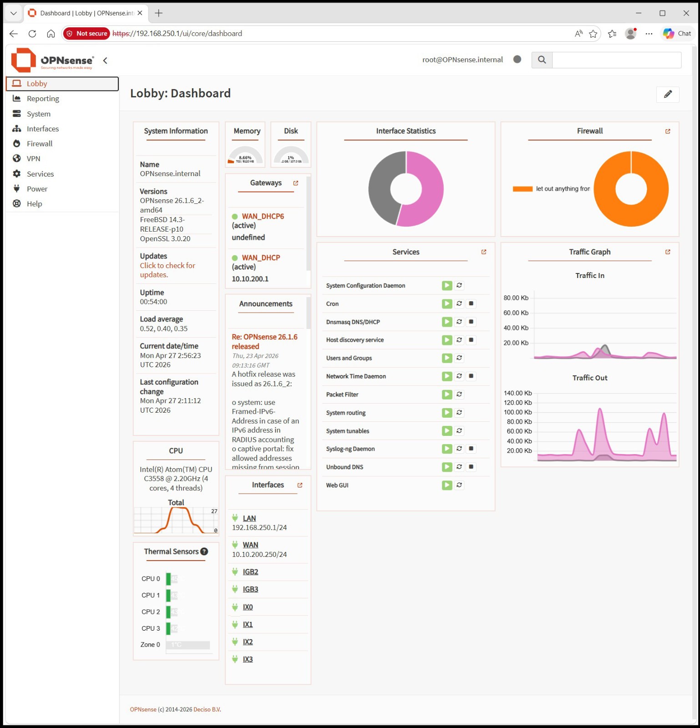Collapse the sidebar with the chevron toggle
This screenshot has width=700, height=728.
tap(105, 61)
